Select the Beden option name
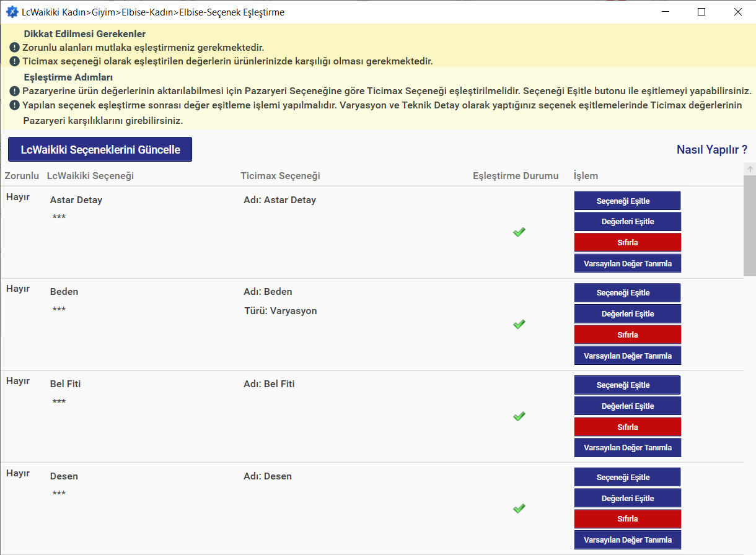The height and width of the screenshot is (555, 756). click(x=64, y=292)
